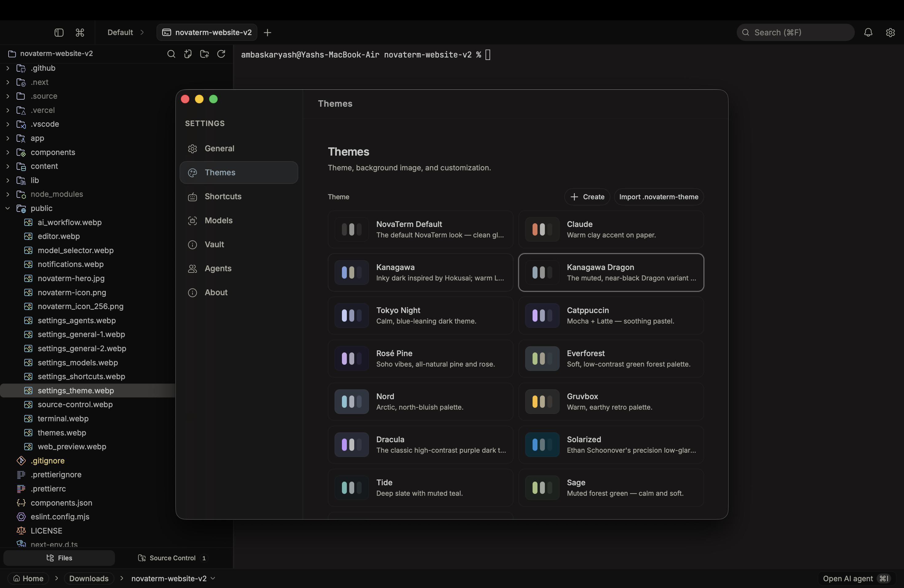
Task: Refresh the file explorer
Action: [221, 54]
